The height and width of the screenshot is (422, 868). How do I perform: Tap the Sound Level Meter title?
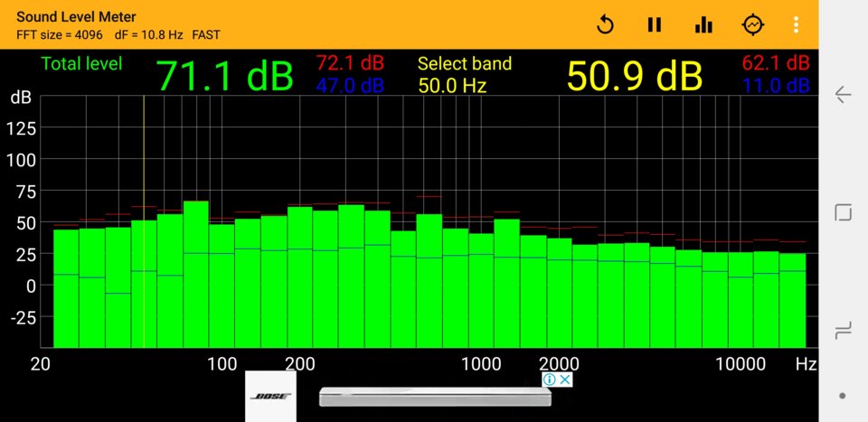(x=76, y=17)
